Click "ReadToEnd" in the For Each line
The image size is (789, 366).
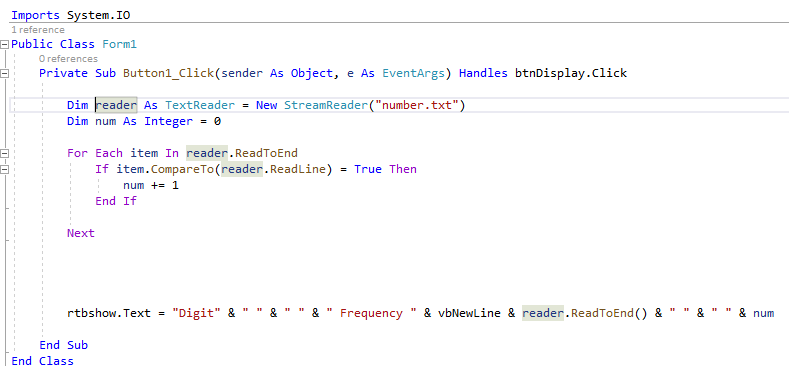[267, 153]
